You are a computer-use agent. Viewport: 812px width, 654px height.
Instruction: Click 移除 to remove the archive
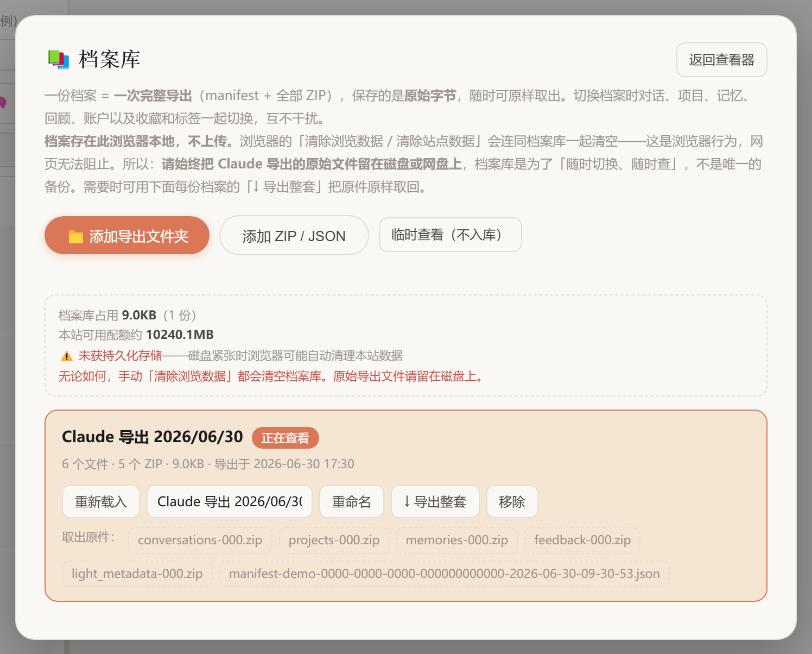point(512,501)
